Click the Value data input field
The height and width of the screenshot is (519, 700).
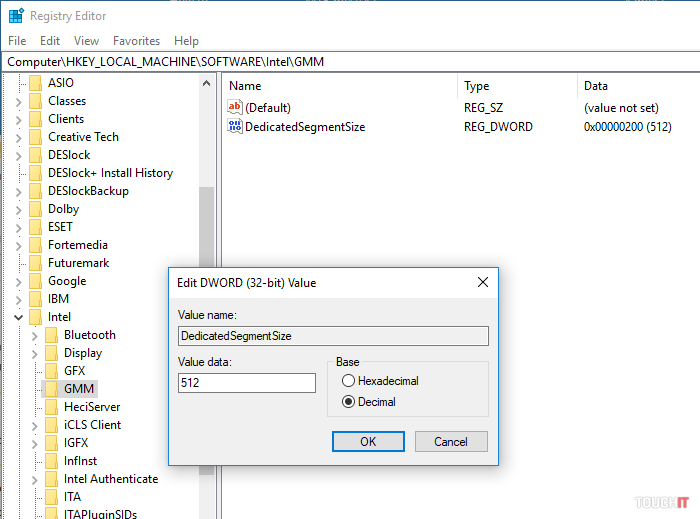click(246, 382)
